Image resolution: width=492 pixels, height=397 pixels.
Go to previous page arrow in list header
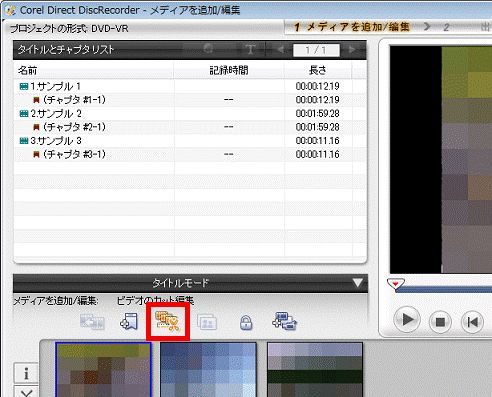click(280, 50)
